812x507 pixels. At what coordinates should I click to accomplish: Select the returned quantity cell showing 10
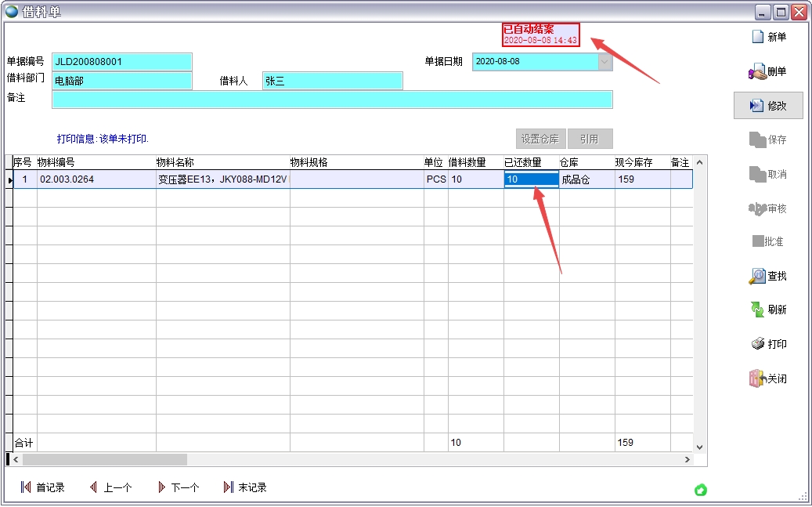pyautogui.click(x=531, y=179)
